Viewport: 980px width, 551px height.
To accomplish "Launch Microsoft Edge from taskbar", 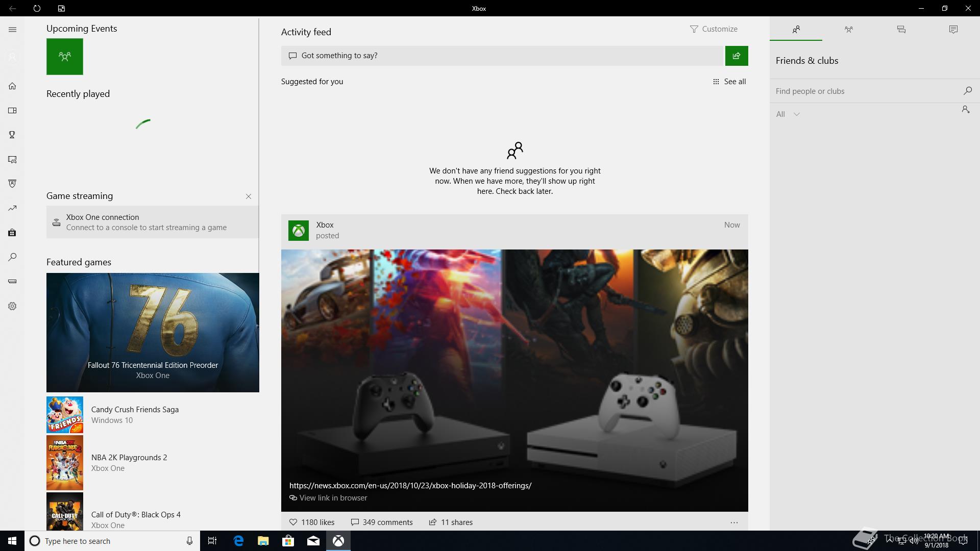I will point(238,541).
